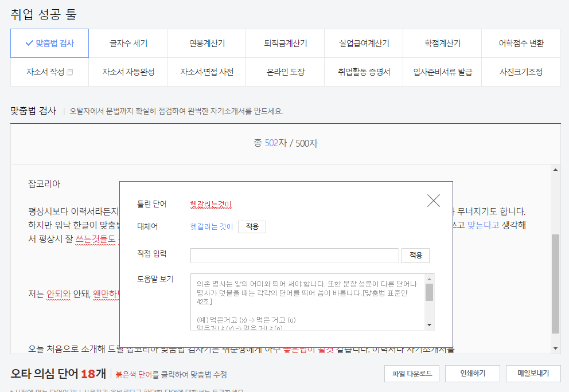Click the 인쇄하기 button
Image resolution: width=569 pixels, height=392 pixels.
pos(473,373)
